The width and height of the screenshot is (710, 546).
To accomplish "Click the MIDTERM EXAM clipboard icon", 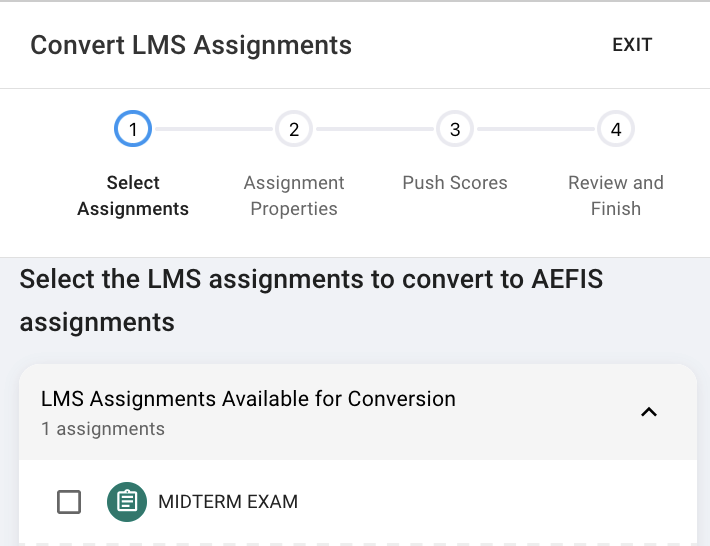I will point(127,501).
